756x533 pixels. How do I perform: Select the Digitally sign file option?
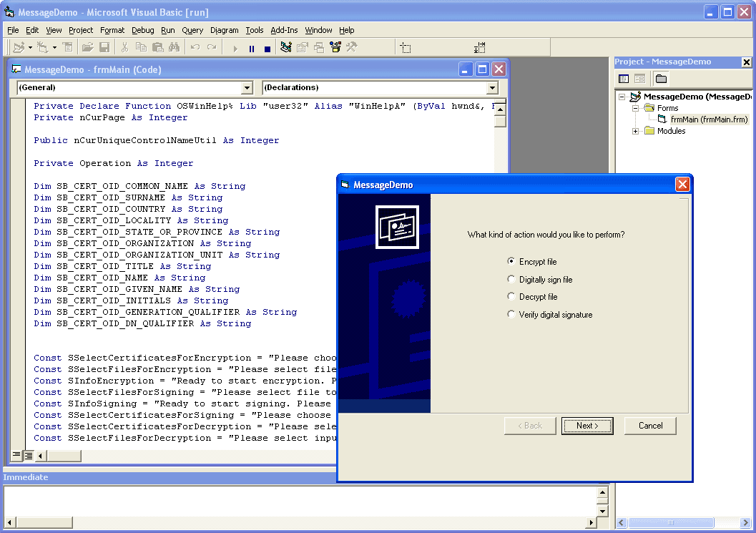[x=511, y=279]
